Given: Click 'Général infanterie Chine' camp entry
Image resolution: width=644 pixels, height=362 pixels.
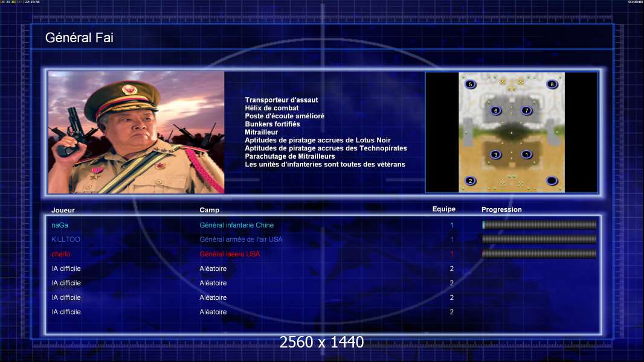Looking at the screenshot, I should point(237,225).
